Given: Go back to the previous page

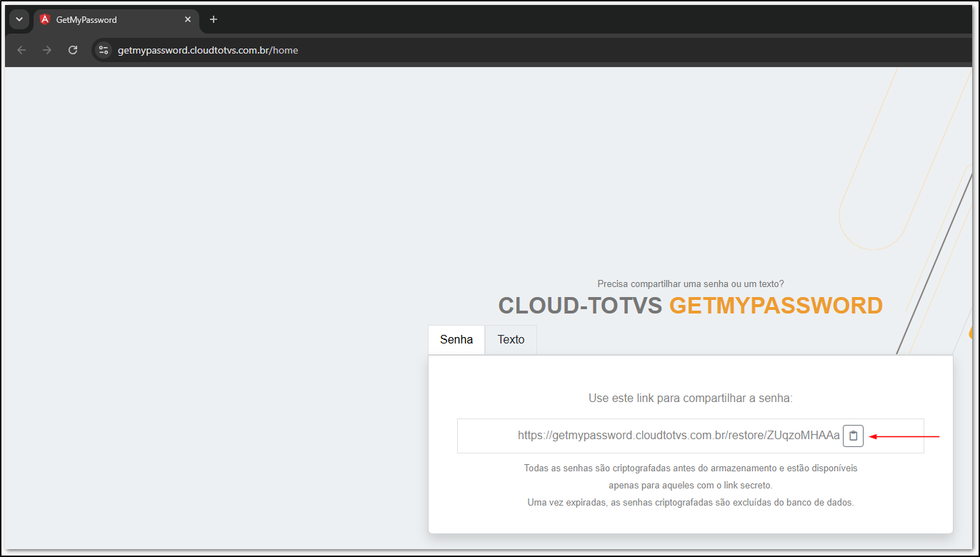Looking at the screenshot, I should coord(21,50).
